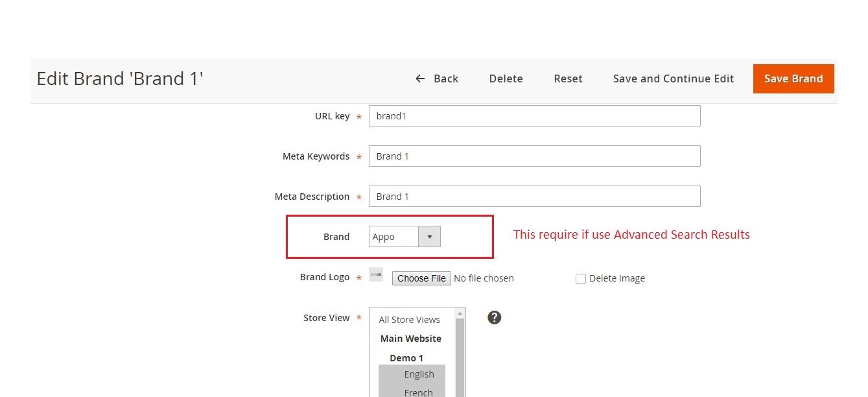Image resolution: width=868 pixels, height=397 pixels.
Task: Reset the brand form
Action: tap(568, 78)
